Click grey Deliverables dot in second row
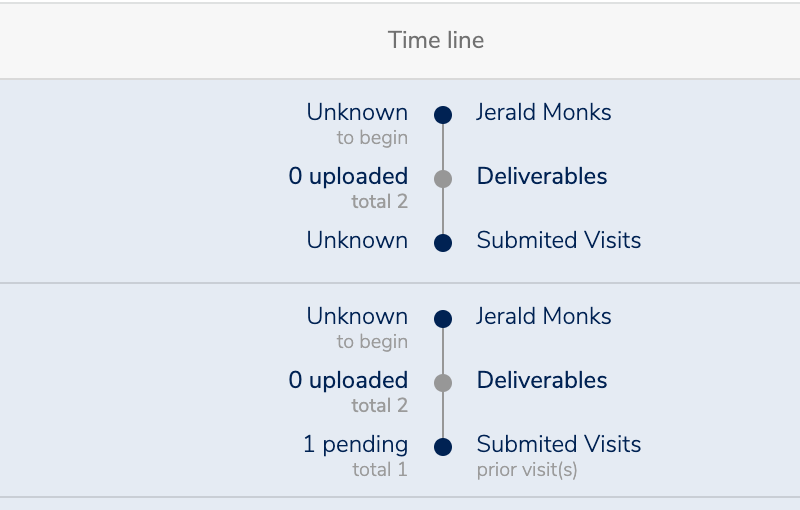The image size is (800, 510). coord(443,382)
